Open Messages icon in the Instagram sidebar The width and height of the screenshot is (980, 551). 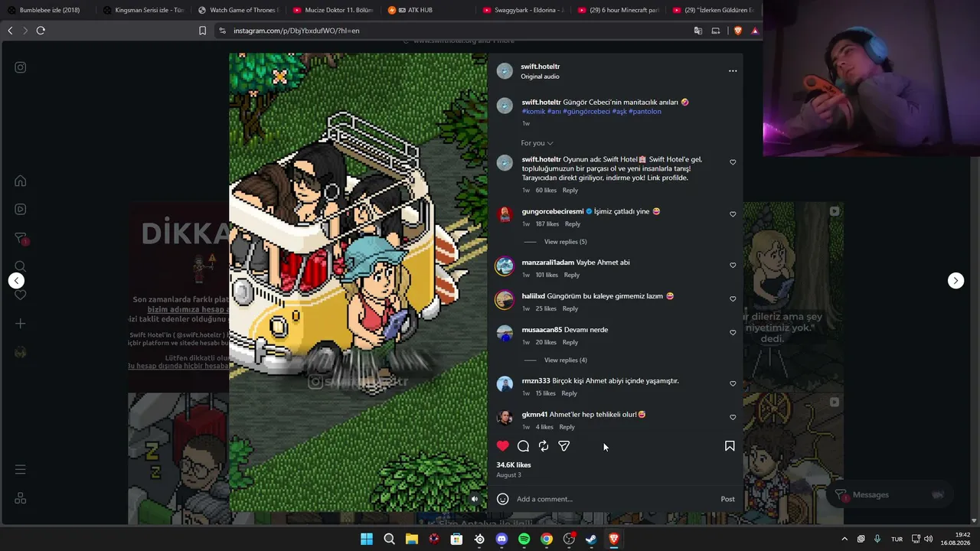pyautogui.click(x=21, y=238)
